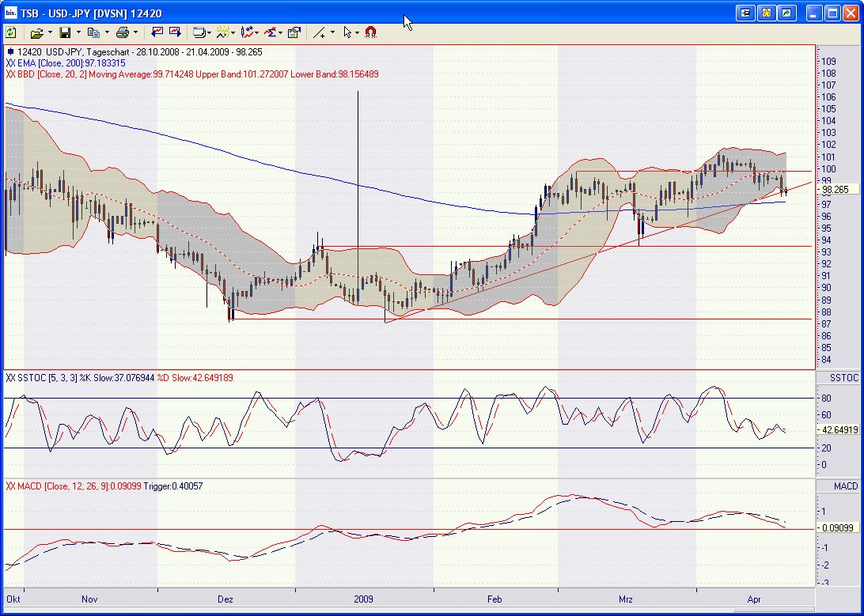Open chart properties via the properties icon
Screen dimensions: 864x616
point(292,32)
